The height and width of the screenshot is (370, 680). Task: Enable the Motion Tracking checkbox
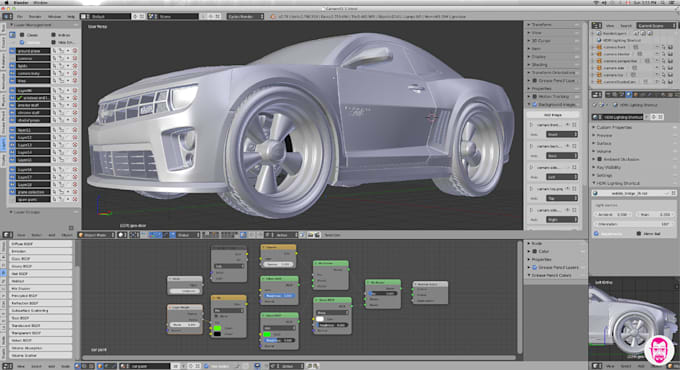coord(535,96)
